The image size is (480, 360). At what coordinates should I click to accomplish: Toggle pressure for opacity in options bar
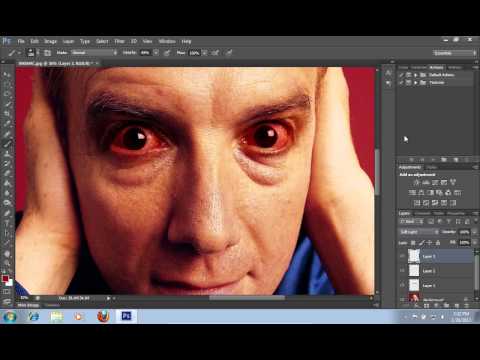point(167,53)
